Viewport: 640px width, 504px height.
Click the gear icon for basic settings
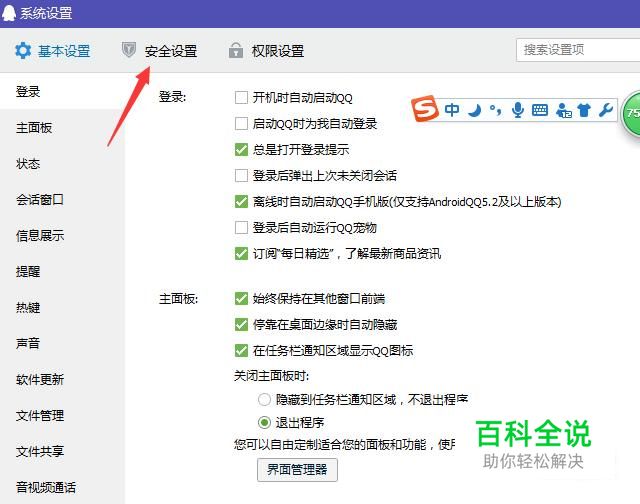point(23,51)
